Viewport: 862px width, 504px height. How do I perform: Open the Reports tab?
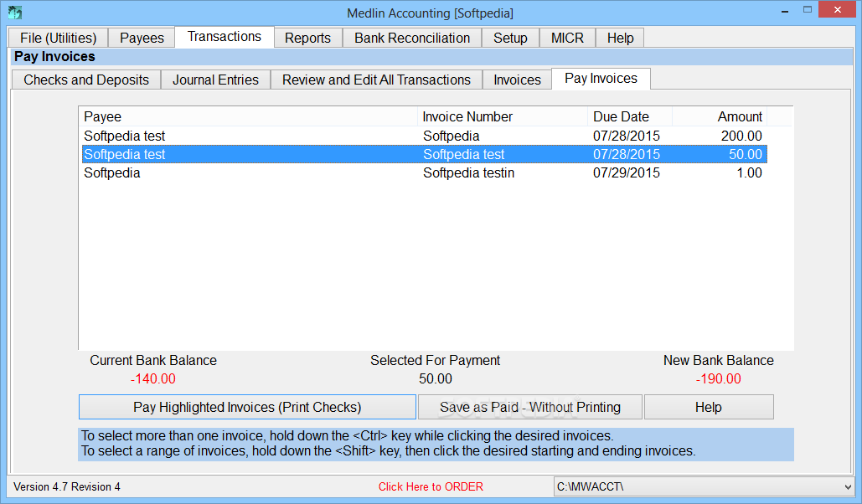coord(308,38)
